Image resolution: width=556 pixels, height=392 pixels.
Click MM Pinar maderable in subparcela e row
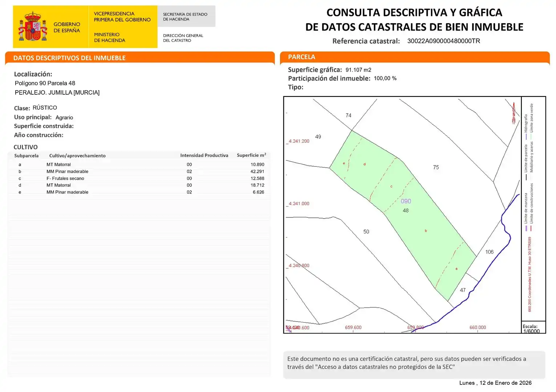(x=67, y=192)
